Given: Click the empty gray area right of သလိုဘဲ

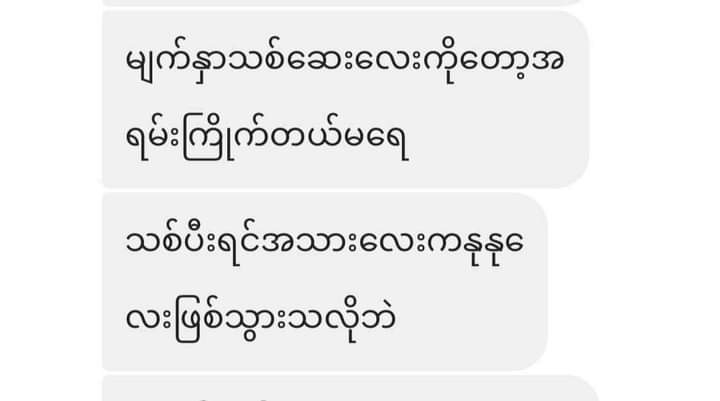Looking at the screenshot, I should click(x=468, y=320).
